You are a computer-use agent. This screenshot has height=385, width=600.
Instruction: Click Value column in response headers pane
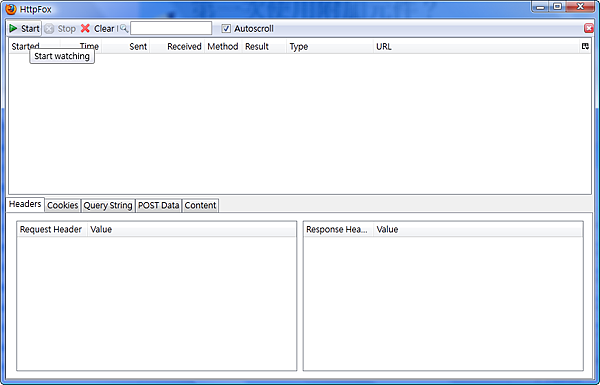click(478, 229)
